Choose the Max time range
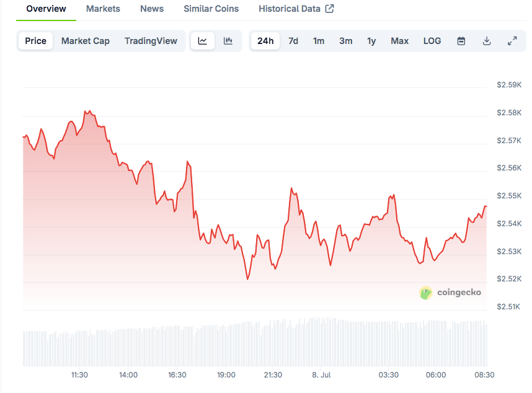Screen dimensions: 532x393 click(399, 41)
